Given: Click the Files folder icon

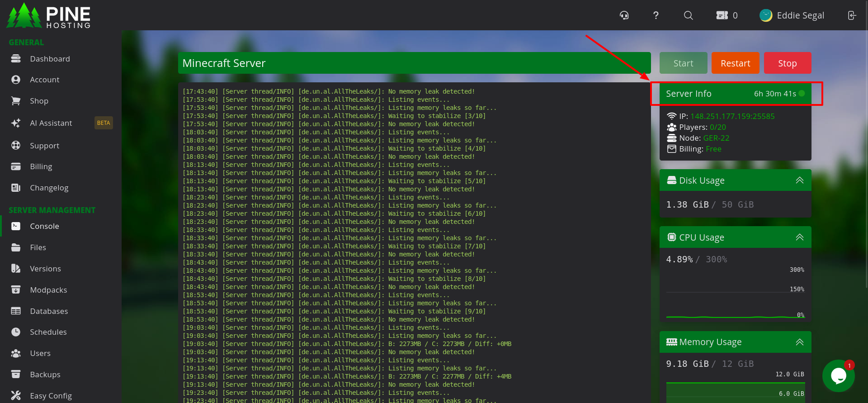Looking at the screenshot, I should 16,247.
